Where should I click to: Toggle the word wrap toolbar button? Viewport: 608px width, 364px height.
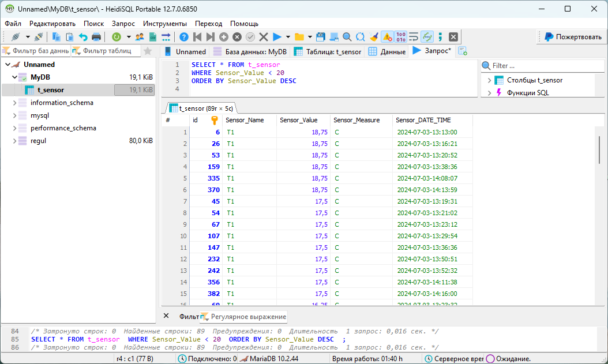414,37
